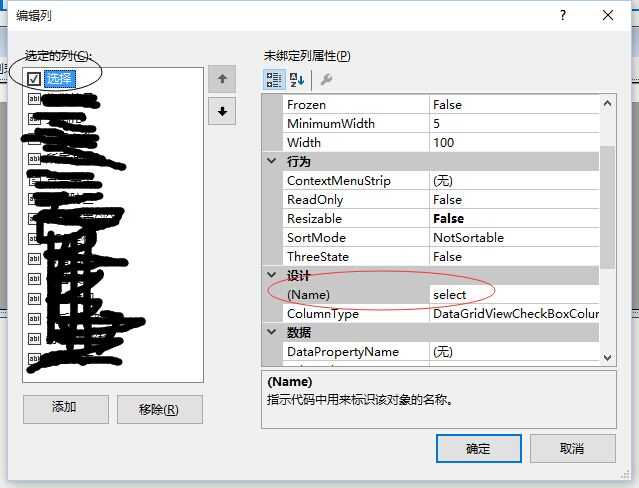Switch property grid to categorized view
The width and height of the screenshot is (639, 488).
[x=274, y=79]
